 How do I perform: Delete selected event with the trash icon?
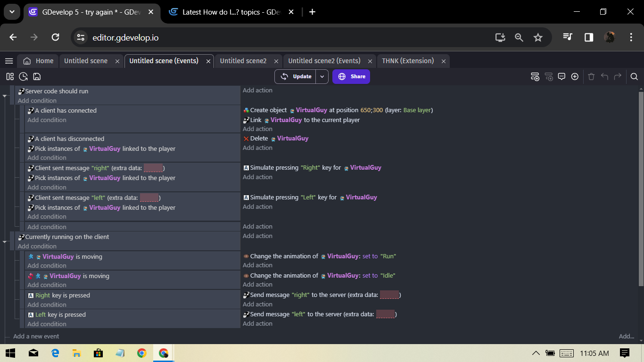(591, 76)
